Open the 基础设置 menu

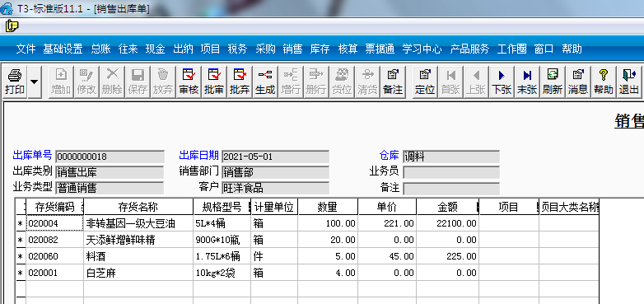(63, 49)
